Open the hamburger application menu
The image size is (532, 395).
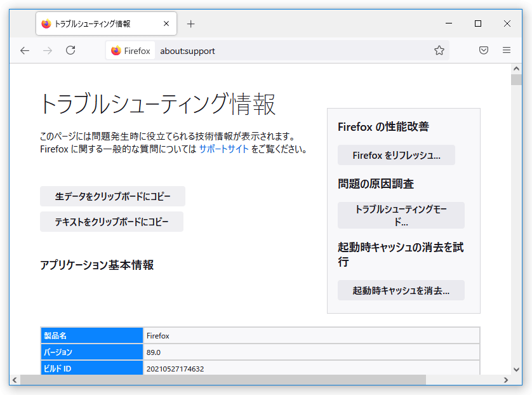(x=507, y=51)
